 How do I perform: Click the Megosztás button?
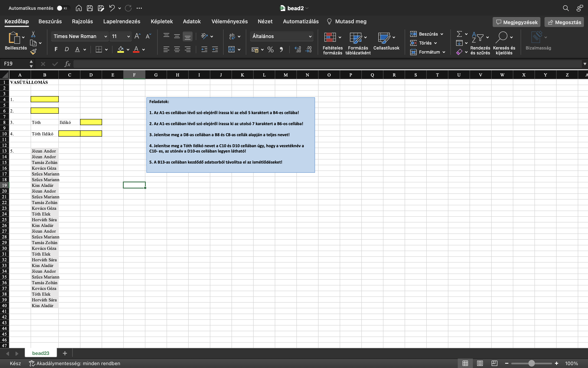click(x=564, y=22)
